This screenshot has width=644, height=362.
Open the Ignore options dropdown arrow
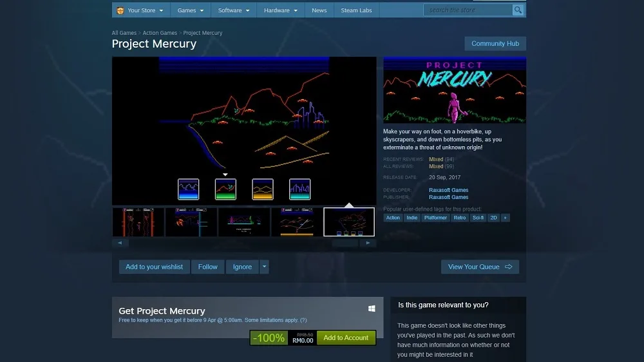click(264, 267)
